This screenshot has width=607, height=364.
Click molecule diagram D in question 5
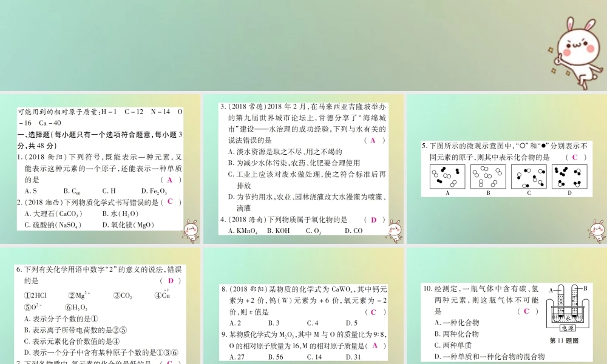tap(569, 177)
